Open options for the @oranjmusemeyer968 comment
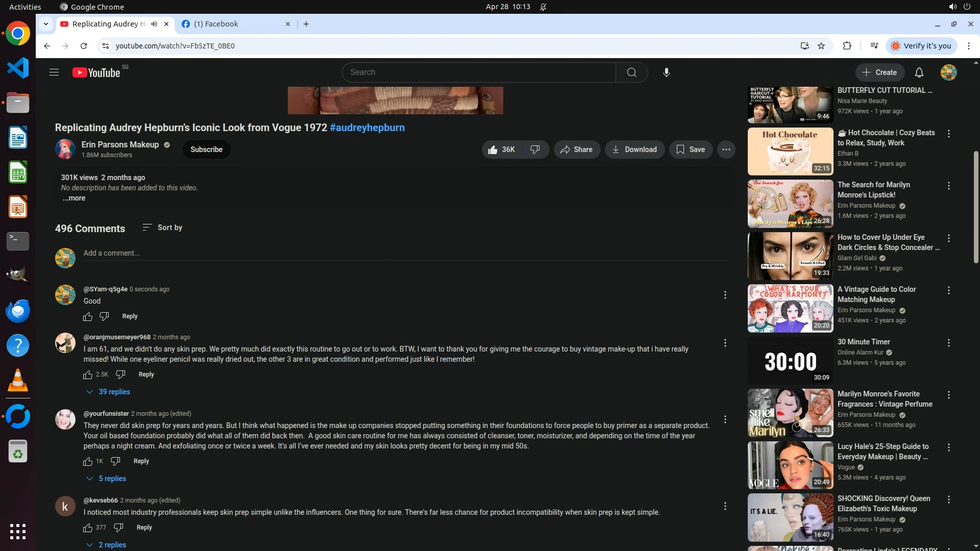 [725, 343]
